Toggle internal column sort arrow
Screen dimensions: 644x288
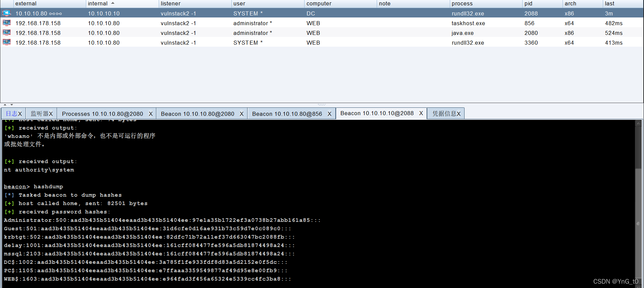tap(113, 3)
